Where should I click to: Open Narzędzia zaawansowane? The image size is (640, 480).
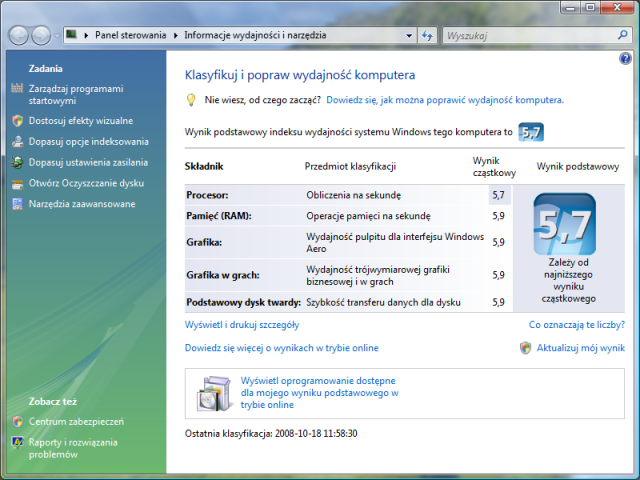tap(82, 204)
